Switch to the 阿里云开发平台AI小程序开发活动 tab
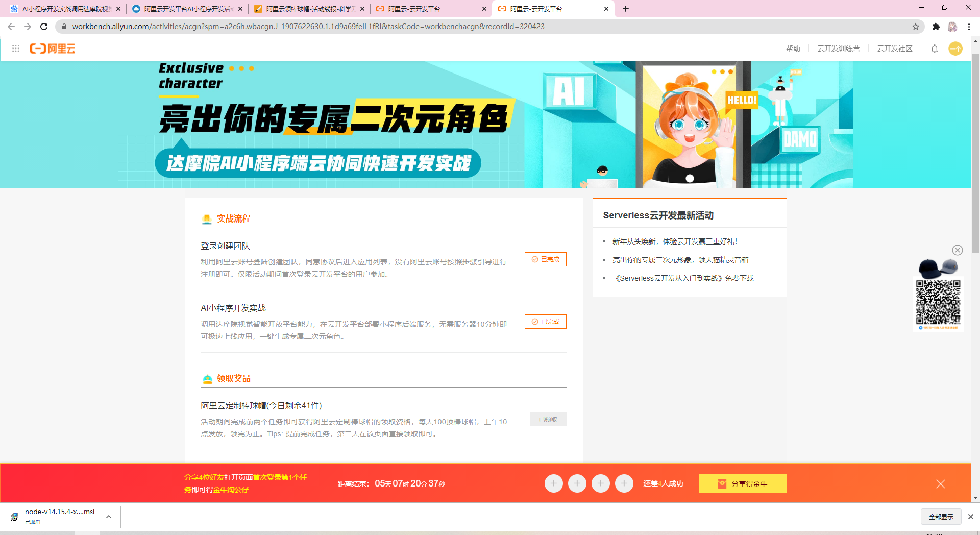The image size is (980, 535). [x=187, y=9]
